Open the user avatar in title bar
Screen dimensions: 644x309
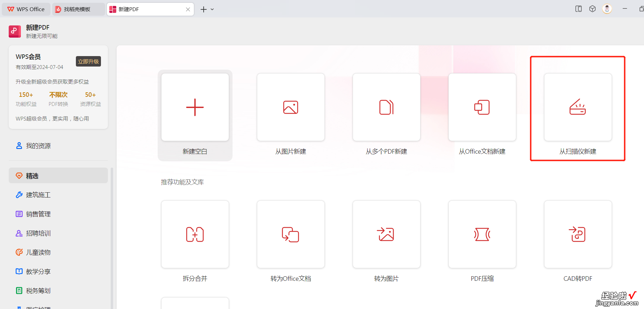pos(607,9)
